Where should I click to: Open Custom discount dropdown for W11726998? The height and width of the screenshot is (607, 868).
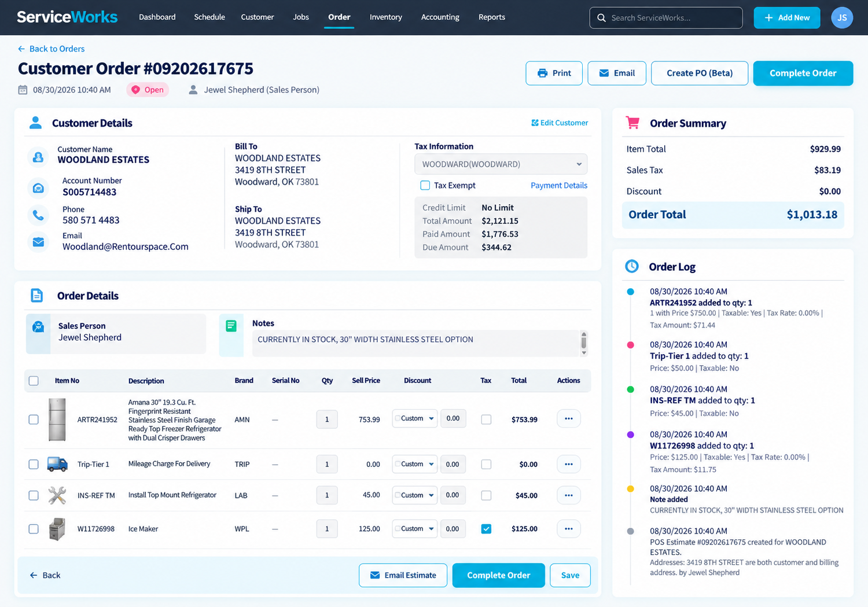pyautogui.click(x=414, y=529)
